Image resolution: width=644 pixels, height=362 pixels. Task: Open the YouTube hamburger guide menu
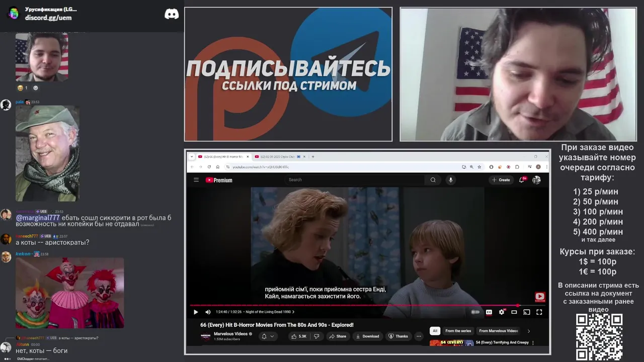pos(196,180)
